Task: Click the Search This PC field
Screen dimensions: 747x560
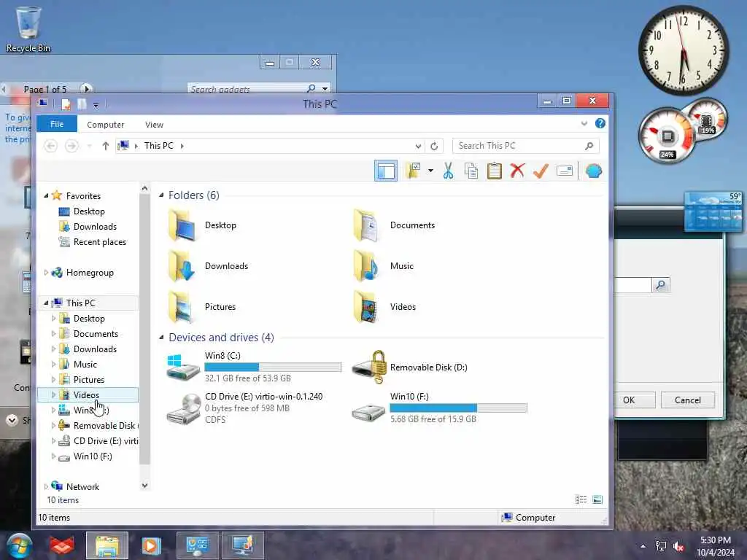Action: tap(525, 146)
